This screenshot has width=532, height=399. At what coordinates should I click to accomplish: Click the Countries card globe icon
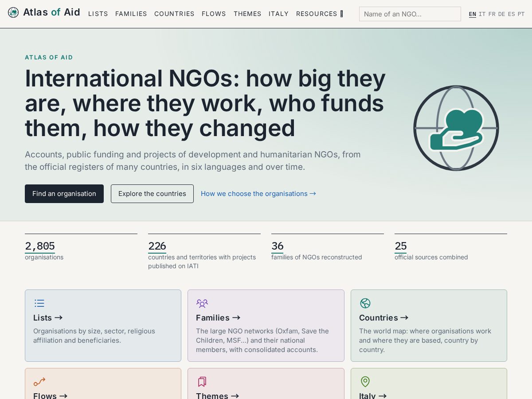pos(365,303)
